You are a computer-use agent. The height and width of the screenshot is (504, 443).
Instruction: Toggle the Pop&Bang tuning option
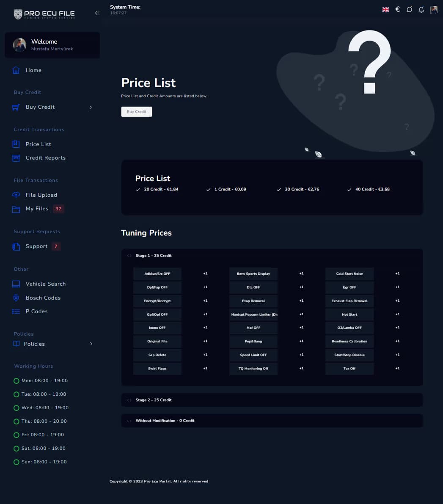(253, 341)
